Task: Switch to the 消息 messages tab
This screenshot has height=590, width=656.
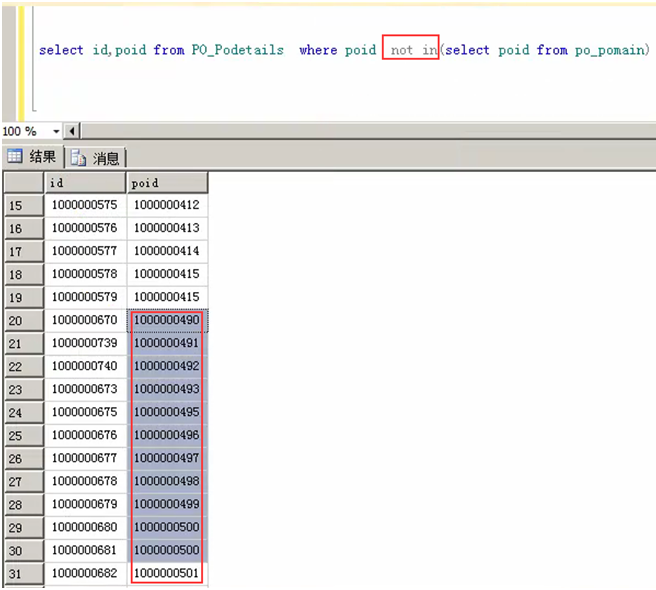Action: (x=95, y=158)
